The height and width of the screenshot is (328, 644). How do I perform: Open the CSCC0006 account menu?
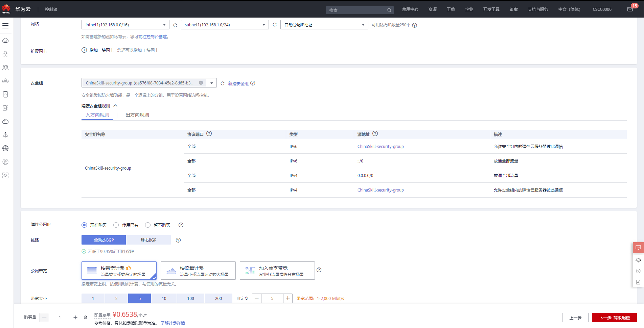[602, 9]
